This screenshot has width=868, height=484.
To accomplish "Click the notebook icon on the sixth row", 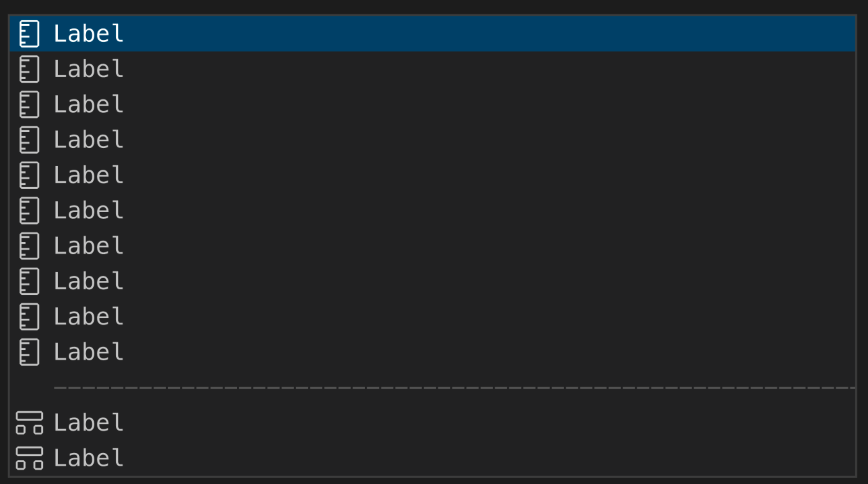I will (x=30, y=211).
